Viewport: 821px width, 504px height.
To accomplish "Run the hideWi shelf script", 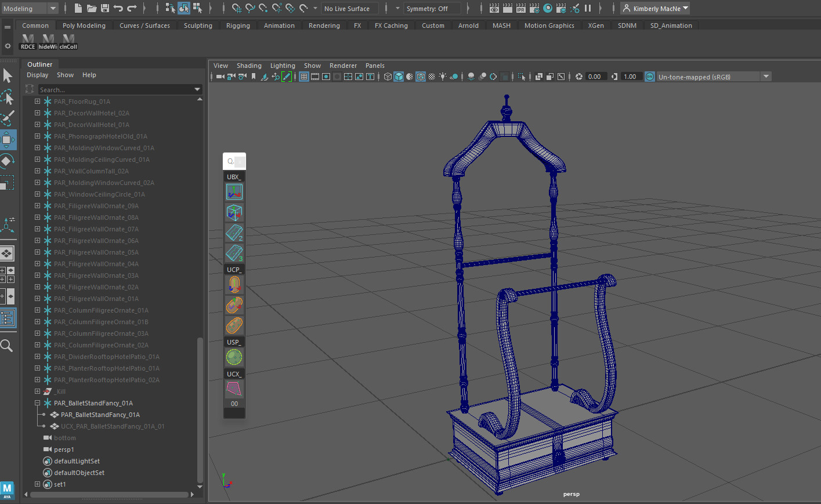I will (48, 42).
